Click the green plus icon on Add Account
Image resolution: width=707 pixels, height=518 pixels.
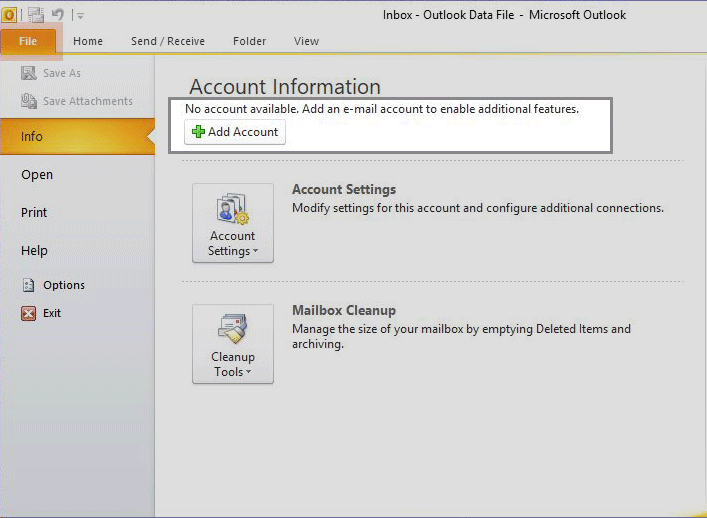pyautogui.click(x=198, y=132)
